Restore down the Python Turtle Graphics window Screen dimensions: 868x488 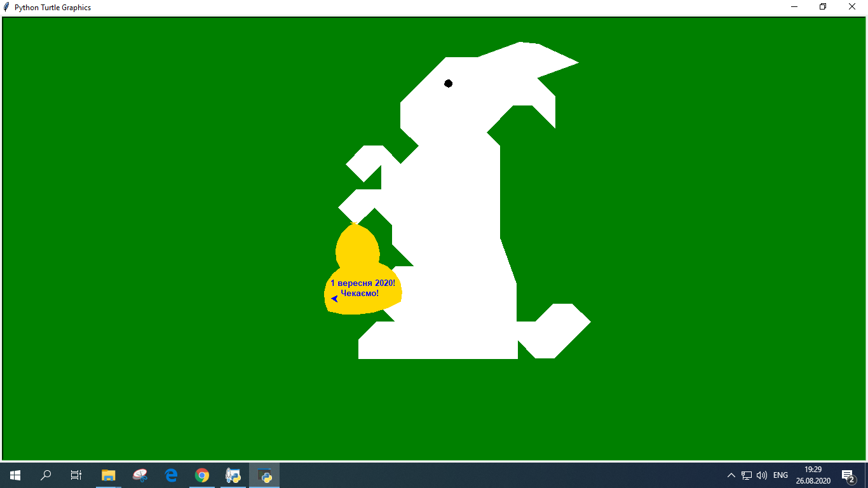[823, 7]
